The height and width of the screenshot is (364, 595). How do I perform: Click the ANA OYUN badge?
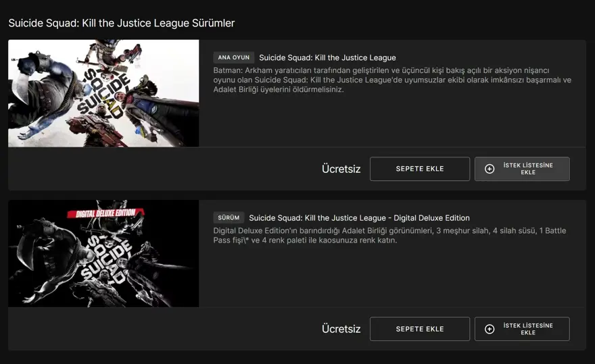click(233, 57)
